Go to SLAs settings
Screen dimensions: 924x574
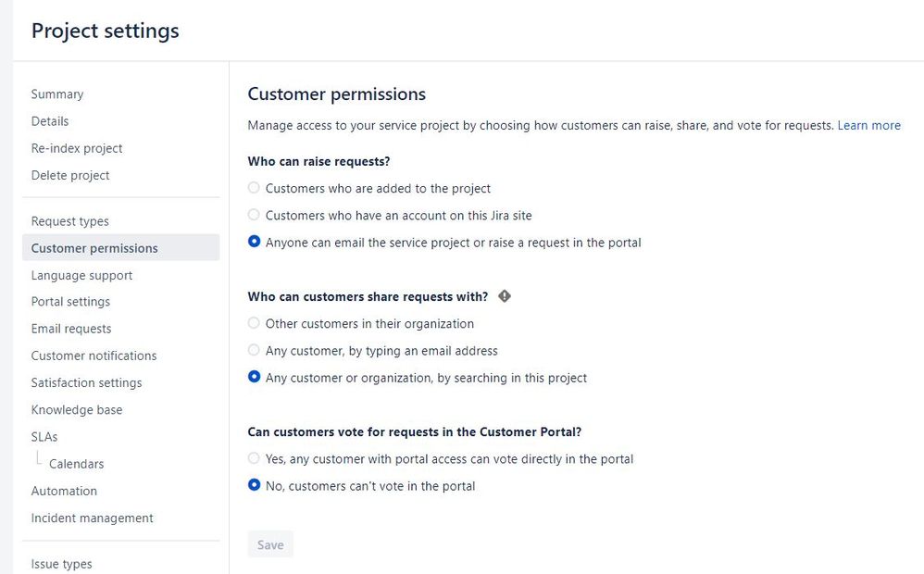click(44, 437)
